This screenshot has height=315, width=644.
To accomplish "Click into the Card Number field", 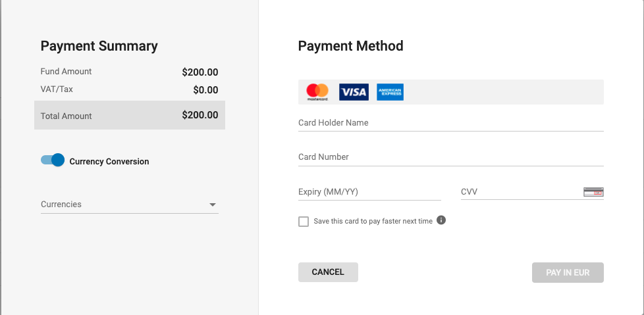I will tap(450, 157).
